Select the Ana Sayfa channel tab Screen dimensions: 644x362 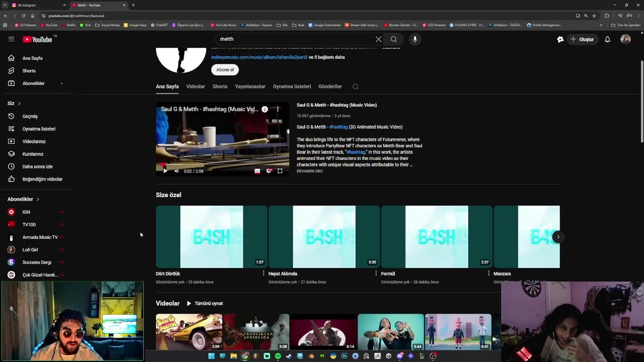[167, 86]
